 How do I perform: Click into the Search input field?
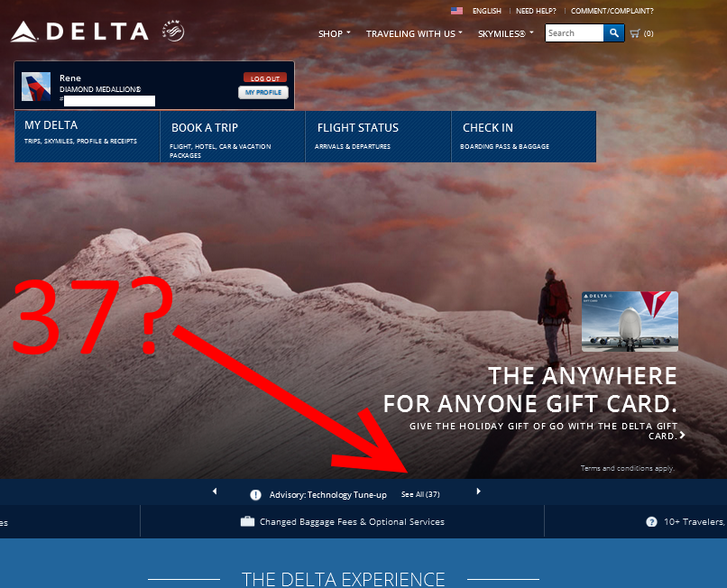[575, 33]
